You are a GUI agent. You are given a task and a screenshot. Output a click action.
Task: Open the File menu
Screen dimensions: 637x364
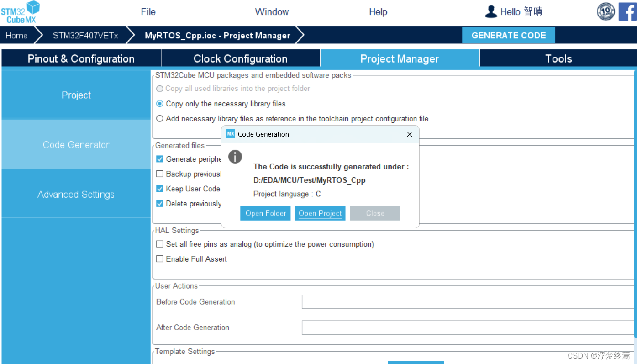tap(148, 12)
